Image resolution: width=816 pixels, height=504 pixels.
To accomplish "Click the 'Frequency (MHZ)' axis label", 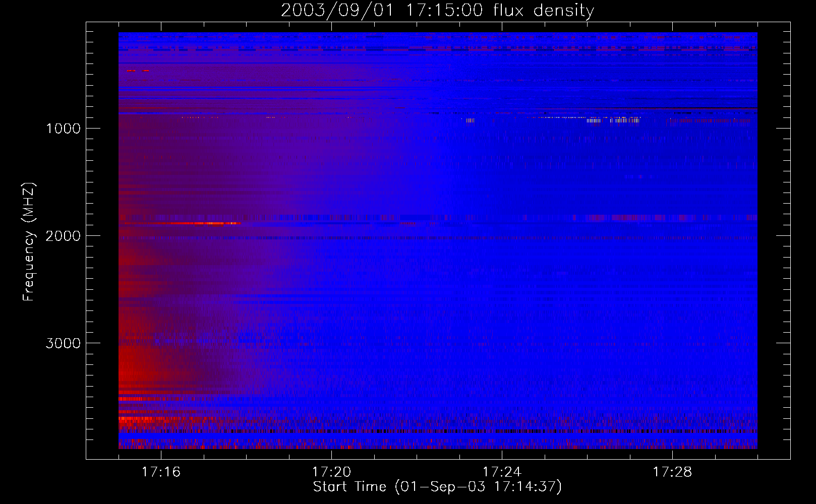I will 29,242.
